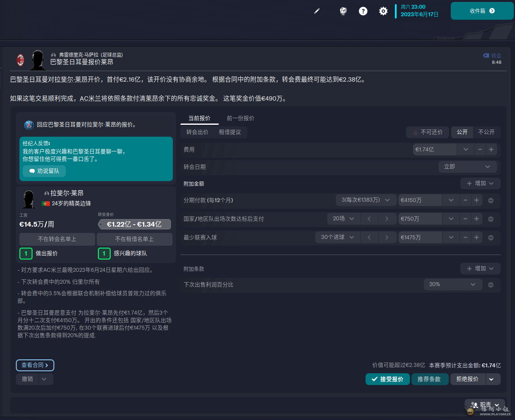Screen dimensions: 515x420
Task: Decrease the €4150万 instalment amount
Action: [465, 200]
